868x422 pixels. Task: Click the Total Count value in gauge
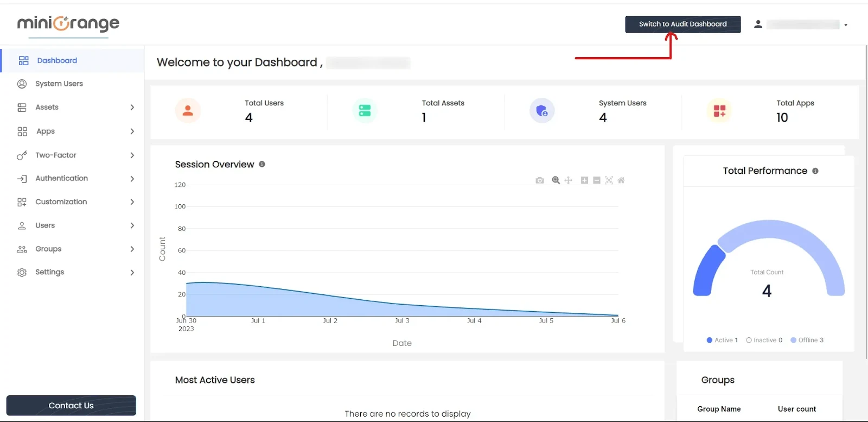point(767,291)
